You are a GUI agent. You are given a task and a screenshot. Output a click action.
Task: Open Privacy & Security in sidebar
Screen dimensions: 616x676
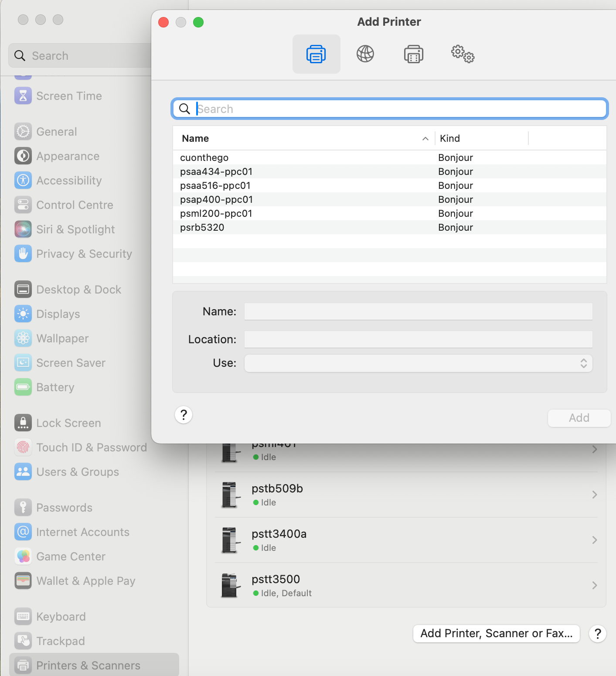[x=84, y=254]
